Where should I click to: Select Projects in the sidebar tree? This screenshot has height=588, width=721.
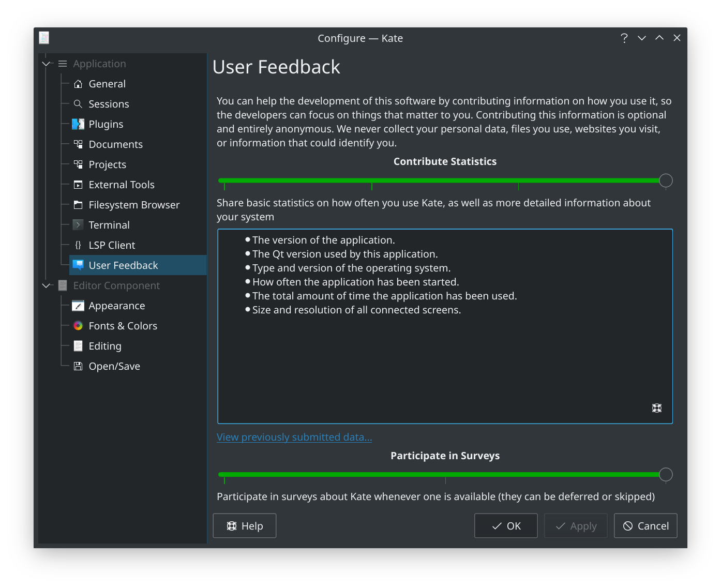pos(138,164)
